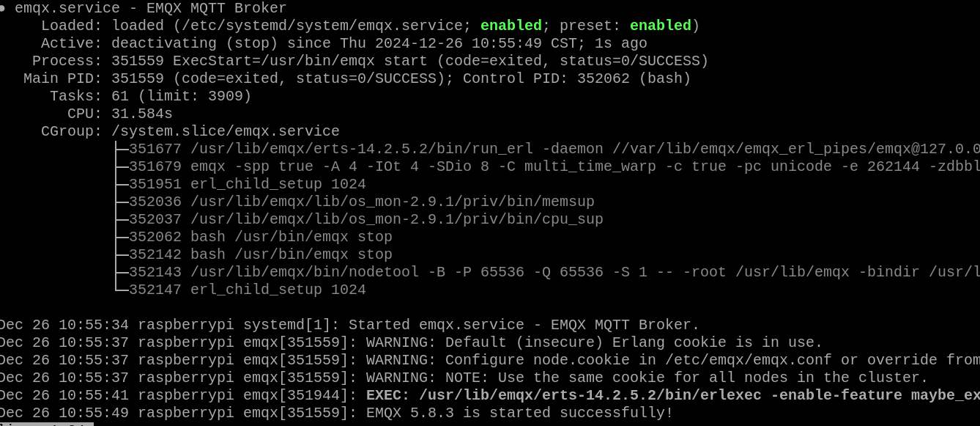
Task: Click the "EMQX 5.8.3 is started successfully!" message
Action: point(519,413)
